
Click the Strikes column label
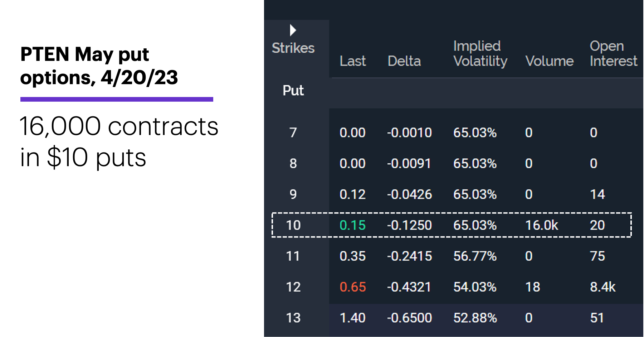[x=293, y=48]
